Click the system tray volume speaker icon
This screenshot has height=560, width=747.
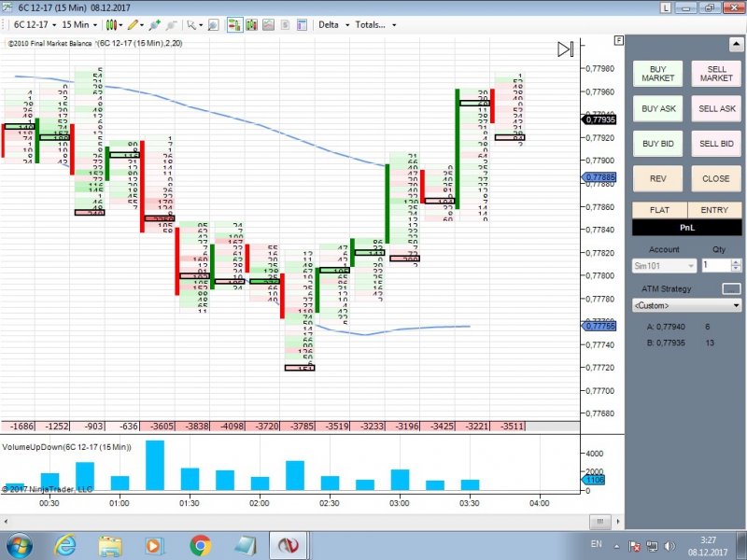(x=669, y=546)
